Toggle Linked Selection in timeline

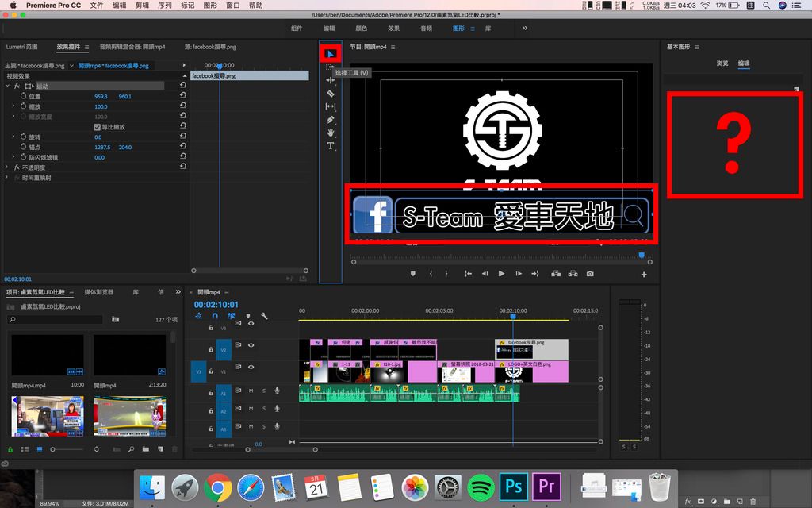click(x=231, y=316)
